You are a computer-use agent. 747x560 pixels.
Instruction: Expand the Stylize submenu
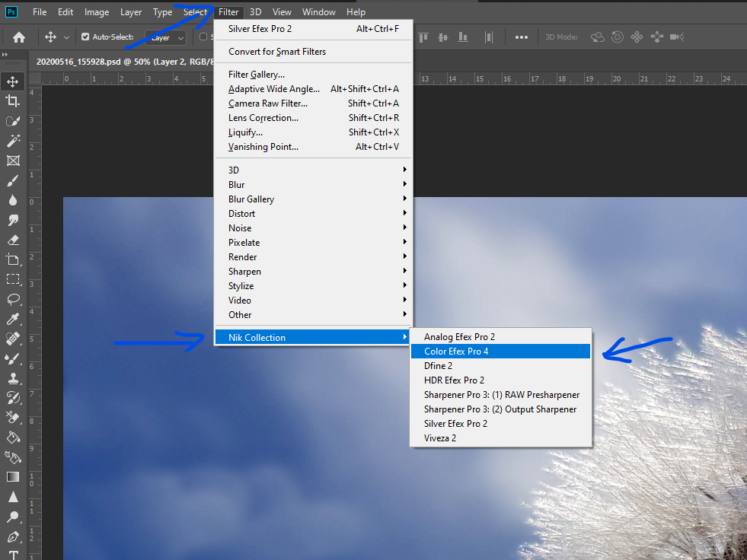(313, 286)
